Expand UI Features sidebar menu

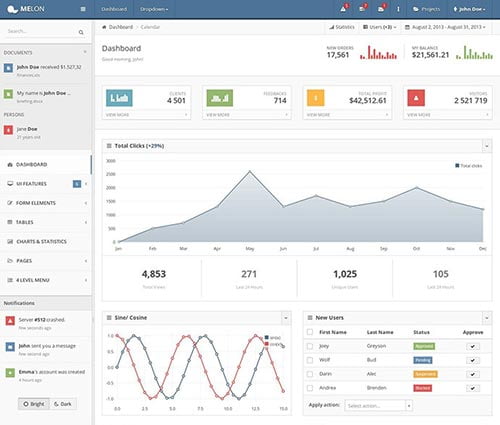(x=45, y=184)
